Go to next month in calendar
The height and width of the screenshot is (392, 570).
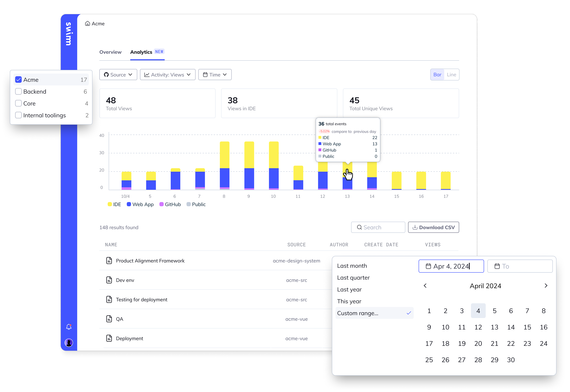coord(546,286)
